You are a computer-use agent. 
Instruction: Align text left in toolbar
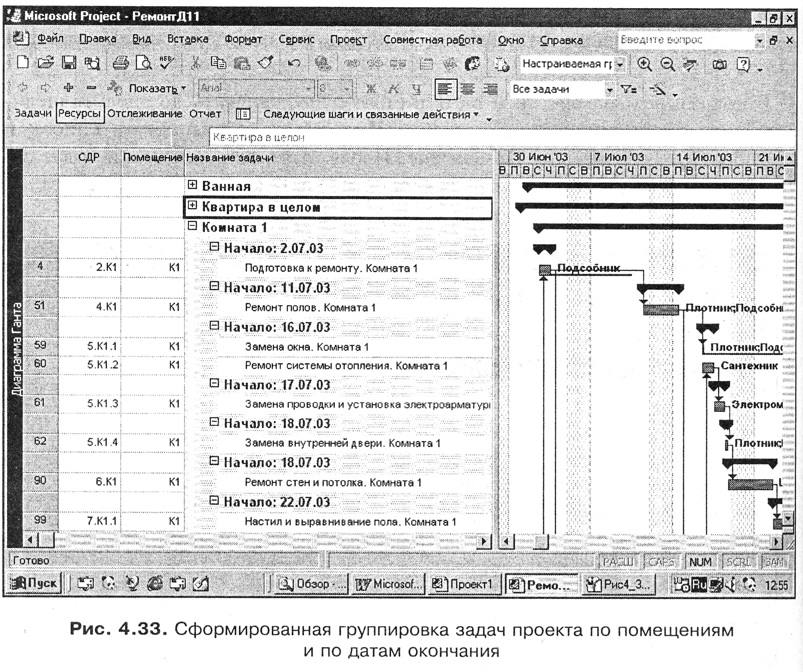point(445,89)
